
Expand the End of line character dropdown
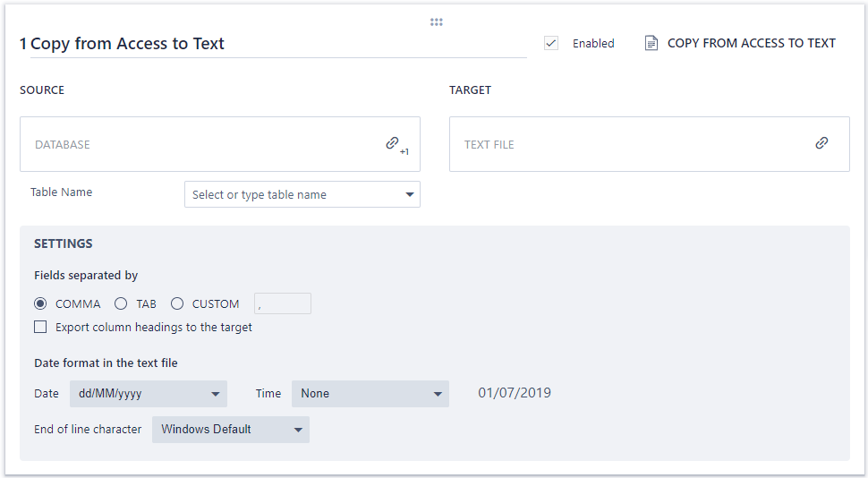point(231,429)
